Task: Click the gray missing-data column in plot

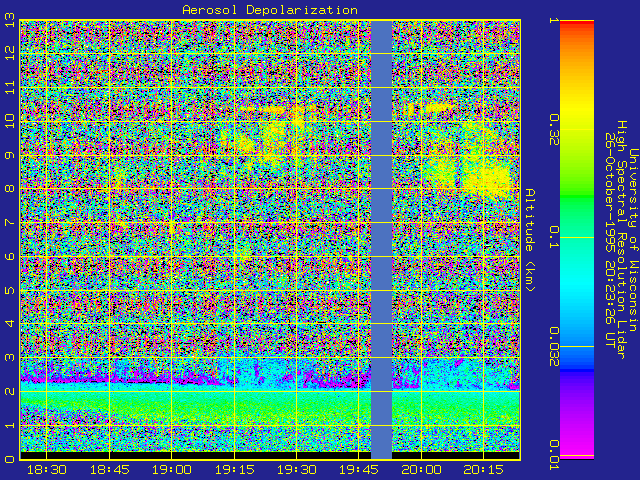Action: (x=381, y=240)
